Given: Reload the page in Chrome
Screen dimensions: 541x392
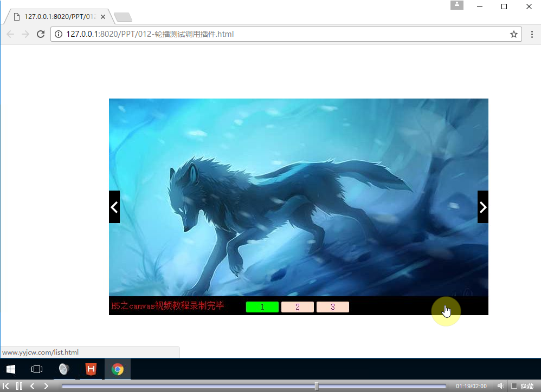Looking at the screenshot, I should click(40, 34).
